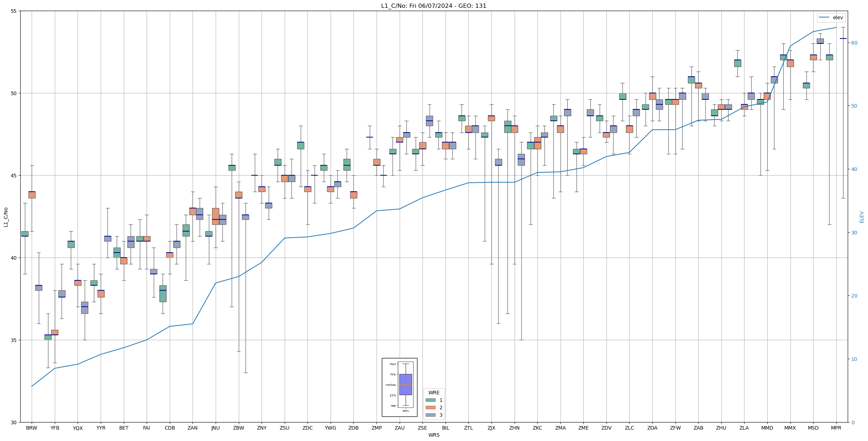Click the ZHN x-axis label
868x441 pixels.
514,428
